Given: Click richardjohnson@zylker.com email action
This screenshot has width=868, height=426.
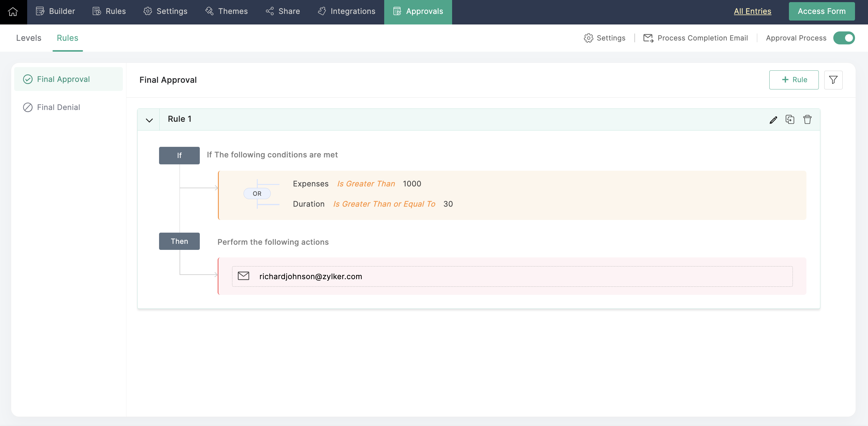Looking at the screenshot, I should pyautogui.click(x=310, y=276).
